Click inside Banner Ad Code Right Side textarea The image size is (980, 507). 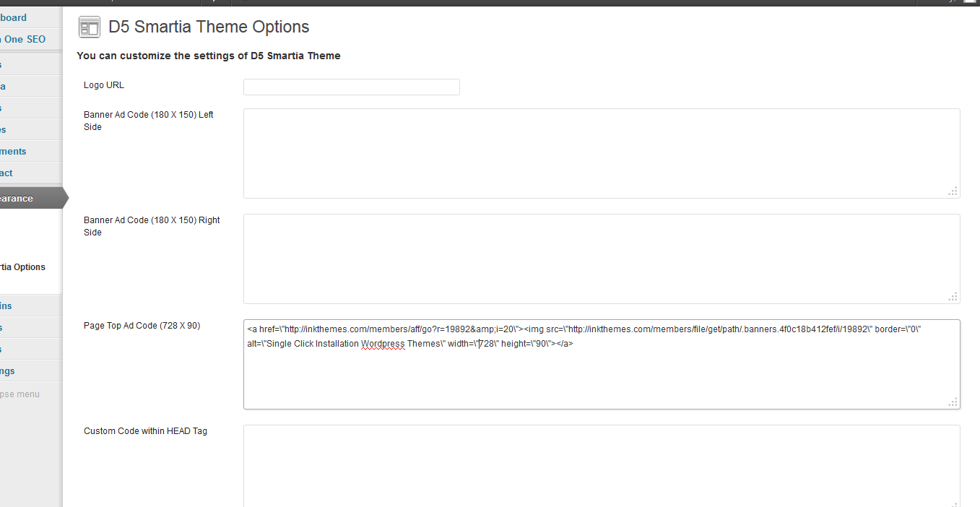[x=602, y=259]
